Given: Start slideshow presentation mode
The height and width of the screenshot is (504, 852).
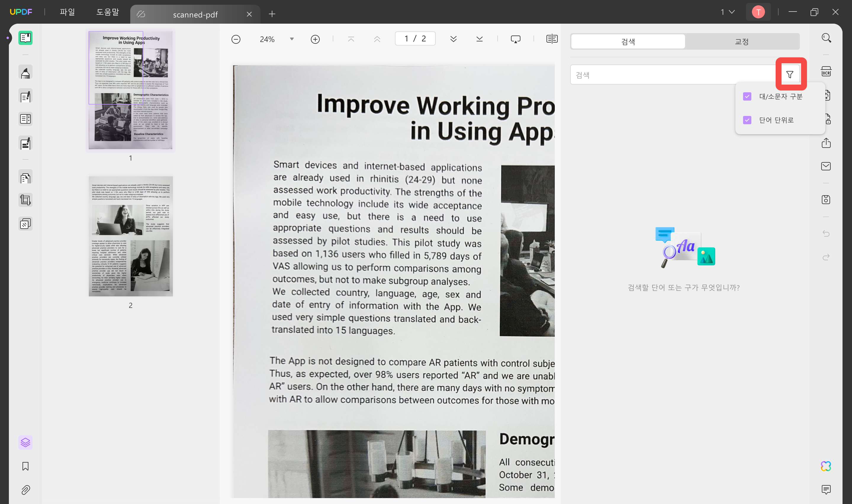Looking at the screenshot, I should tap(515, 39).
